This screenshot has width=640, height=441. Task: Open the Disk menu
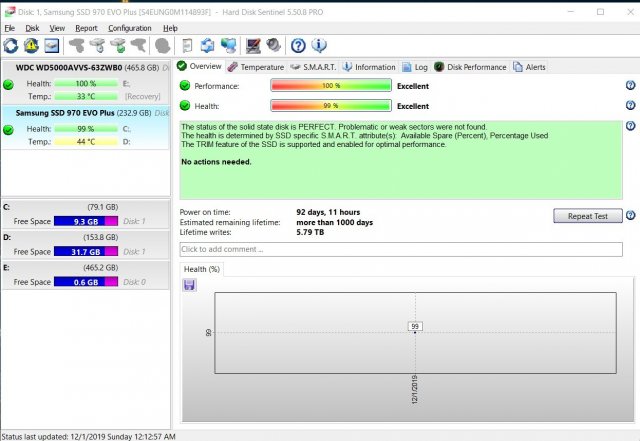[32, 28]
